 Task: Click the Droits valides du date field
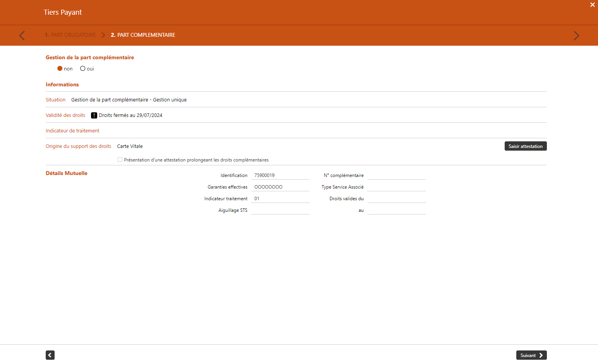[396, 199]
